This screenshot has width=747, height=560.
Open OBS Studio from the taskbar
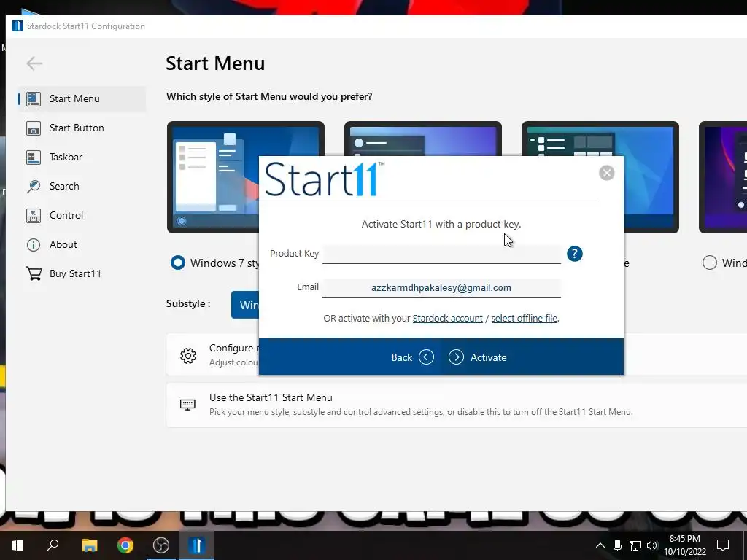[x=161, y=545]
